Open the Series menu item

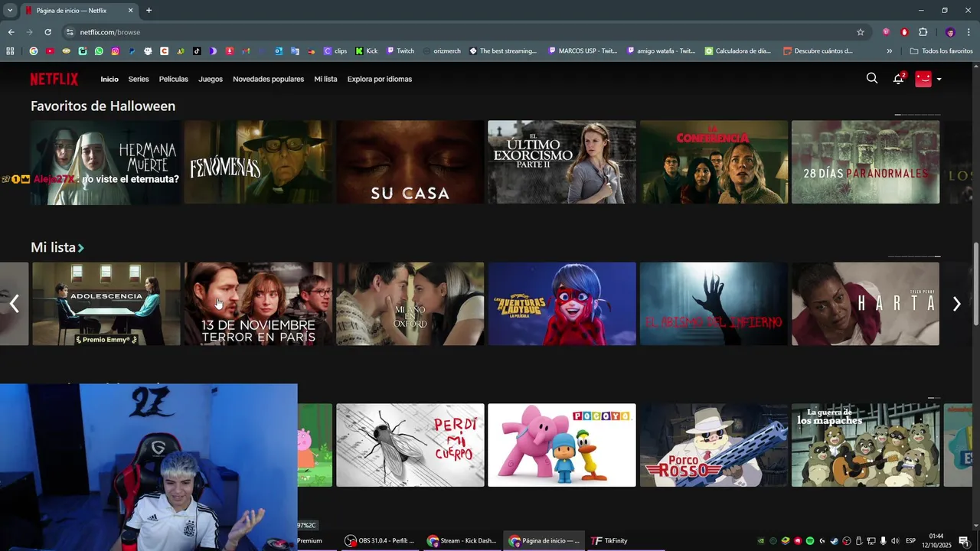click(x=139, y=79)
